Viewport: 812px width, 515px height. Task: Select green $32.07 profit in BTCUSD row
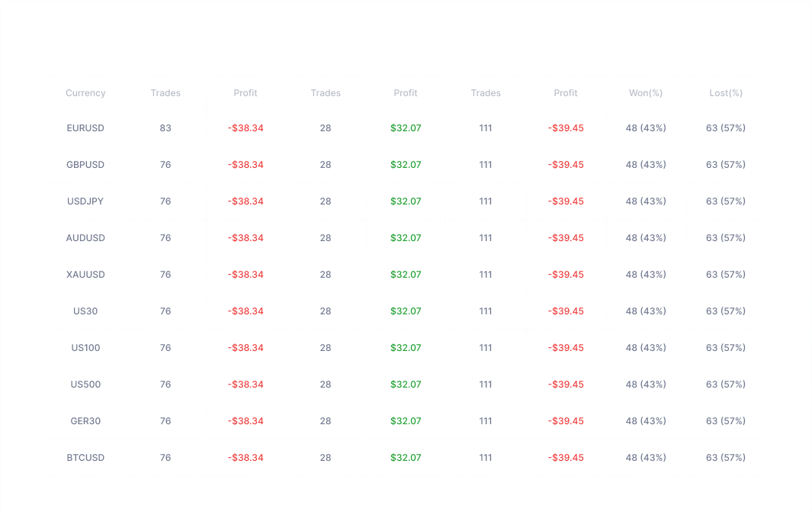click(x=406, y=458)
